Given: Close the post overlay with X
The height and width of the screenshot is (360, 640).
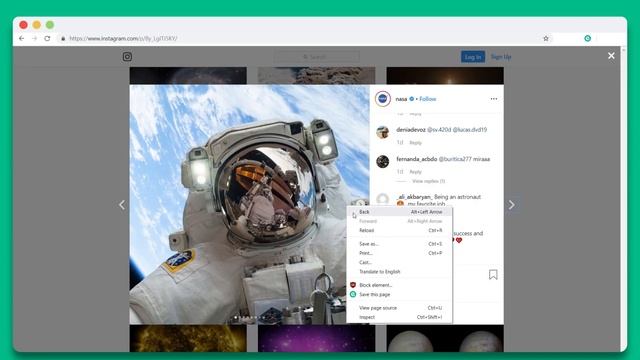Looking at the screenshot, I should 611,56.
